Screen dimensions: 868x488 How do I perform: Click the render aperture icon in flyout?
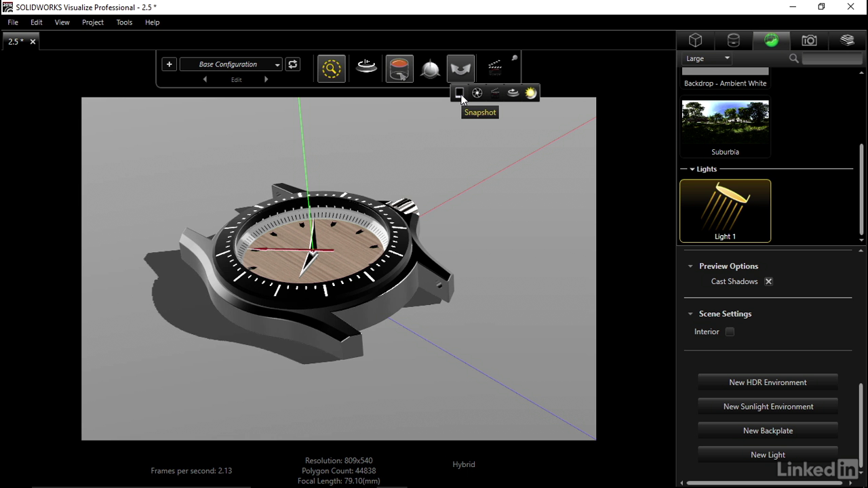pyautogui.click(x=477, y=93)
